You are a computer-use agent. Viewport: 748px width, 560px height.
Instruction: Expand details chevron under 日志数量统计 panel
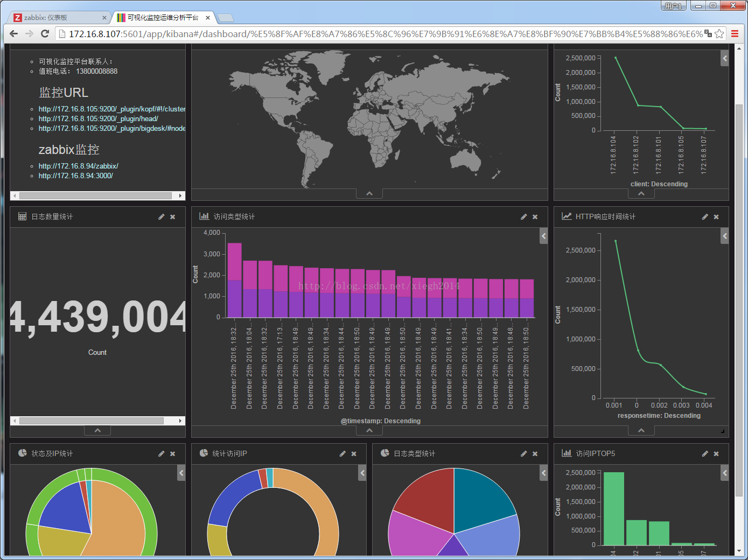click(x=97, y=431)
